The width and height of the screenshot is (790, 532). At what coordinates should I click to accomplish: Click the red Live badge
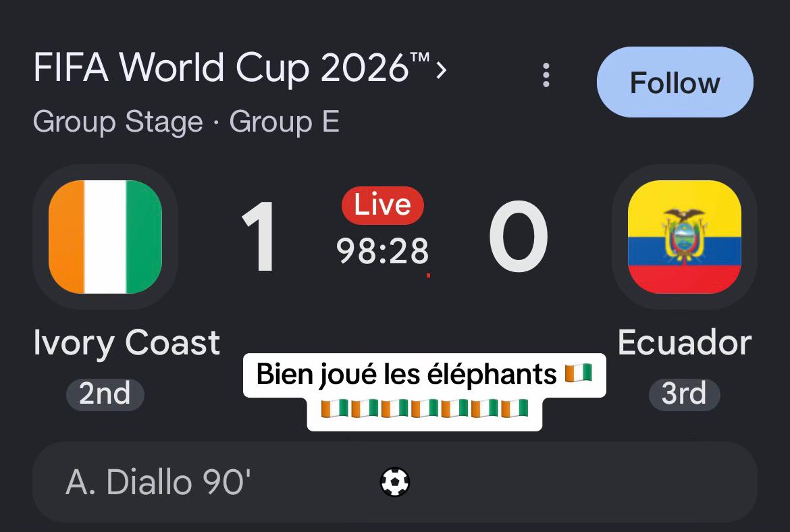coord(382,205)
